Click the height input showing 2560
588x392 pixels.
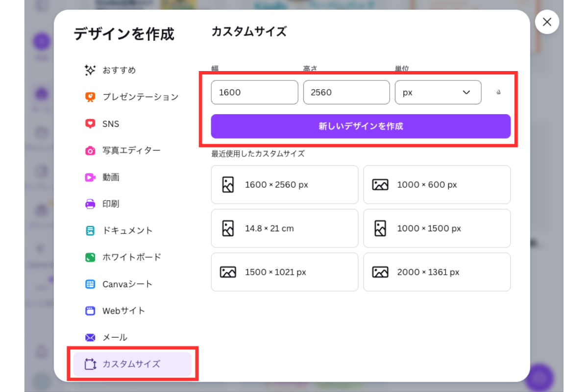point(346,92)
